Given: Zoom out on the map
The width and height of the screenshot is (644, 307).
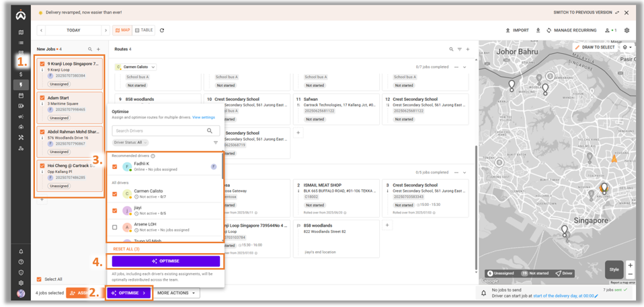Looking at the screenshot, I should [x=631, y=275].
